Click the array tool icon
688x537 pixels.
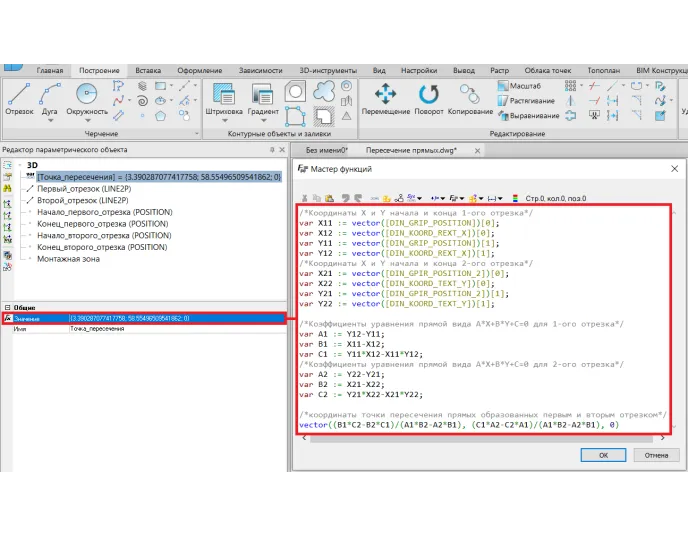570,86
